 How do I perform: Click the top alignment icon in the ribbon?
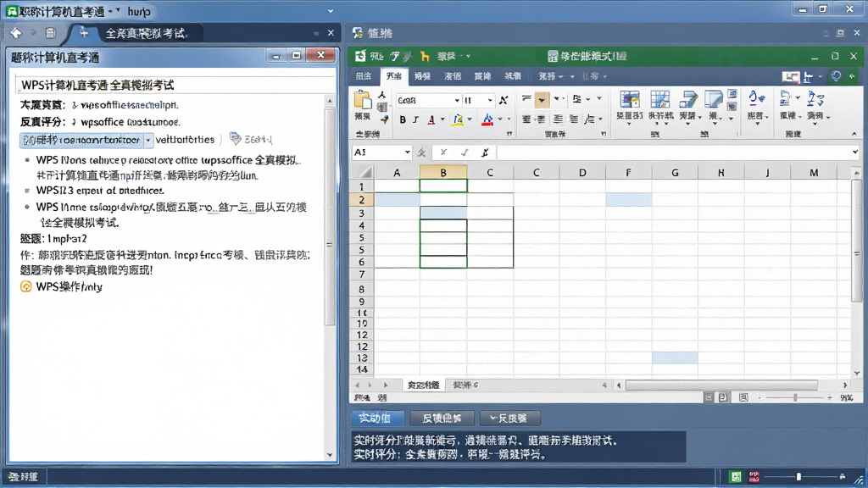pyautogui.click(x=526, y=99)
